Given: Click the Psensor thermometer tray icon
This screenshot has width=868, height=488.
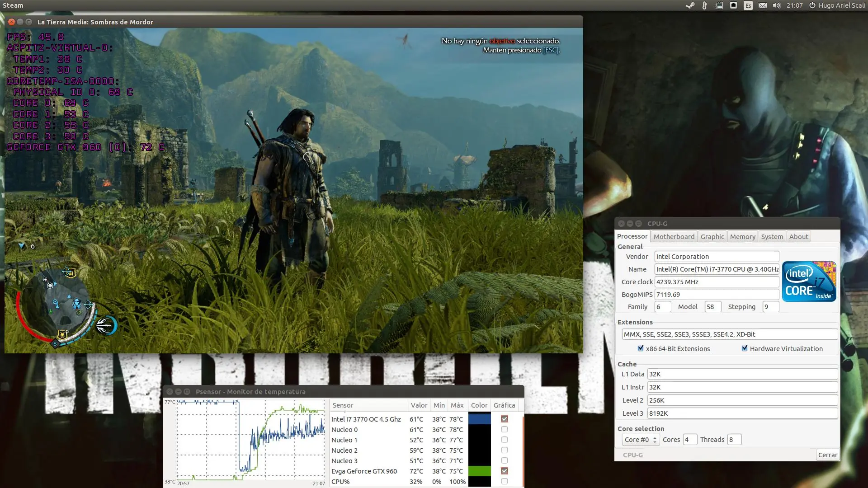Looking at the screenshot, I should 704,5.
